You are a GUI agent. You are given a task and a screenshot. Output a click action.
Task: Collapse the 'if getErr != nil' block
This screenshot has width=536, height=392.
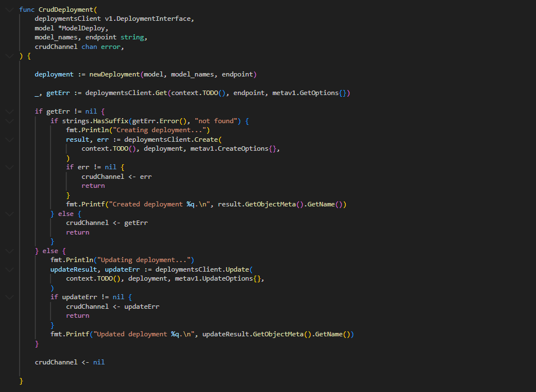(9, 111)
